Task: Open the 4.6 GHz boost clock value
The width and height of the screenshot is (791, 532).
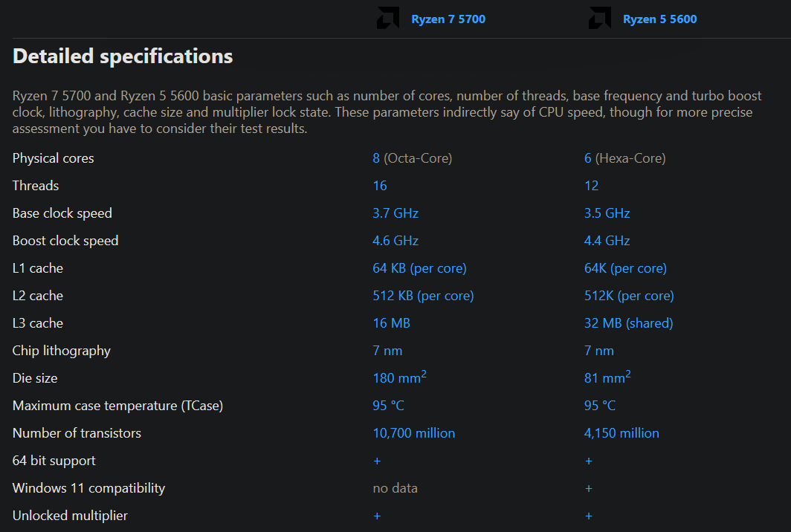Action: tap(395, 241)
